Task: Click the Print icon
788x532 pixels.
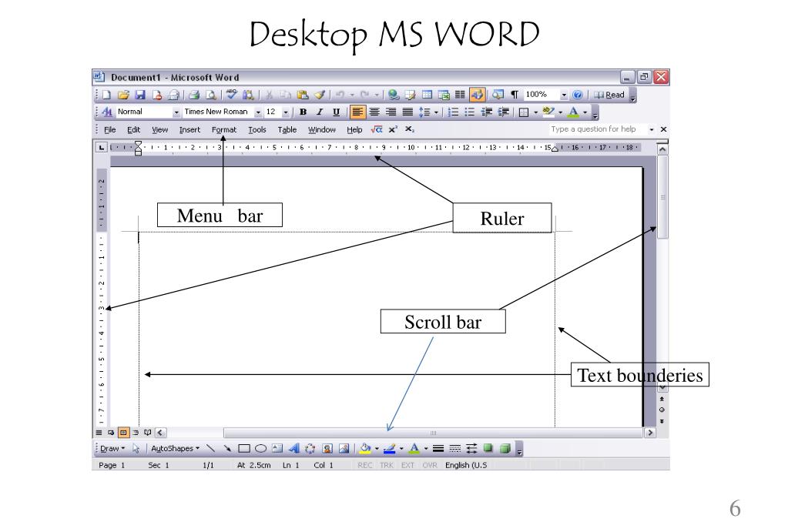Action: pyautogui.click(x=194, y=95)
